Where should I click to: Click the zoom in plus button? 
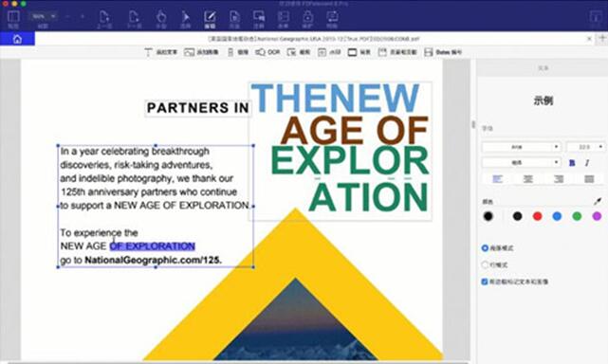coord(83,17)
